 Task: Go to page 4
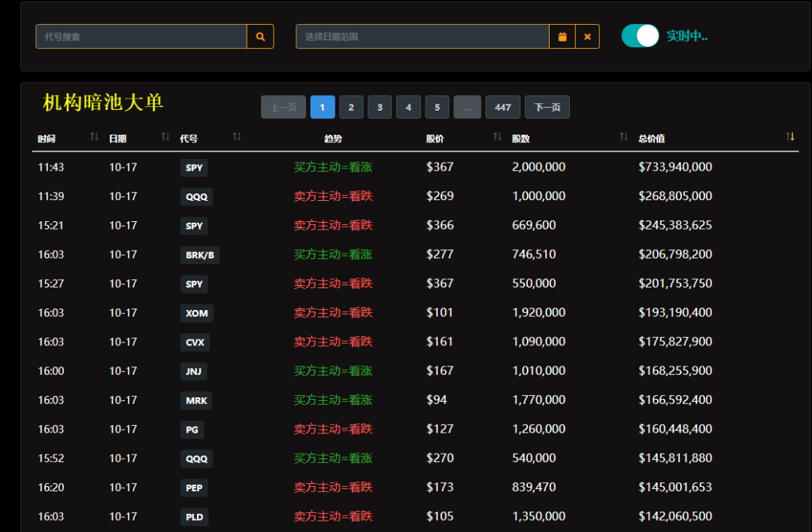[408, 108]
